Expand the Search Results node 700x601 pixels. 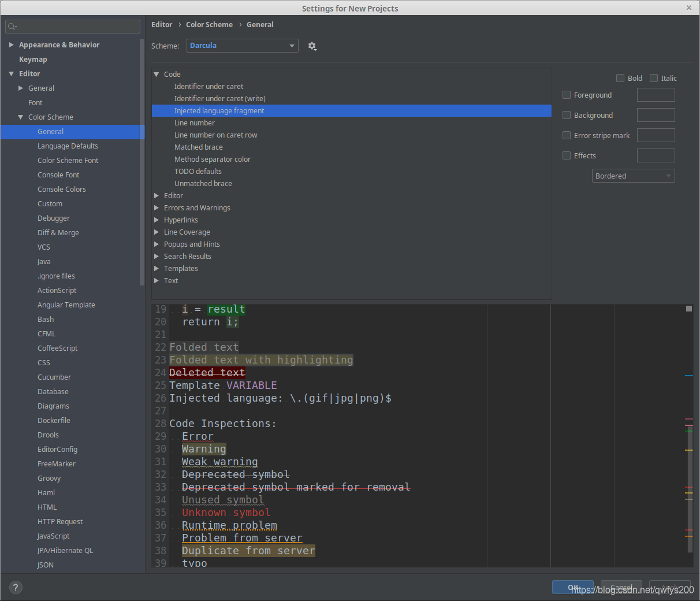click(156, 257)
